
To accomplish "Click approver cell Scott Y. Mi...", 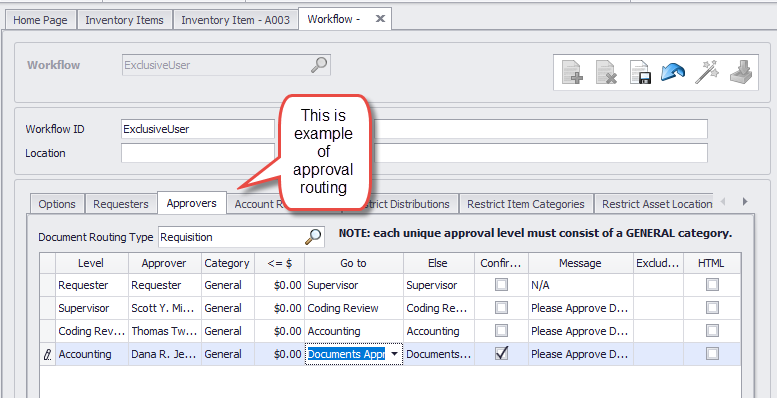I will (165, 308).
